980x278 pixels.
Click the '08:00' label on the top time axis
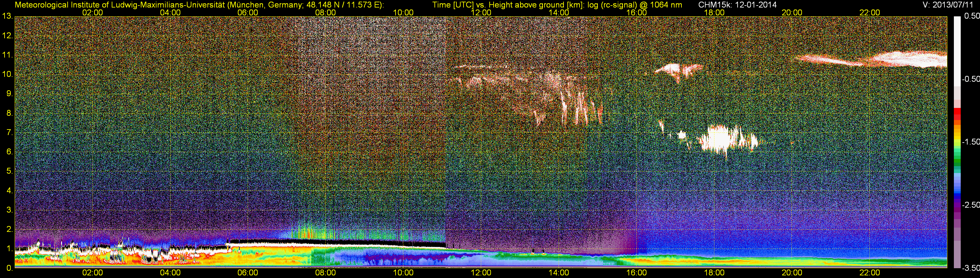[x=326, y=12]
